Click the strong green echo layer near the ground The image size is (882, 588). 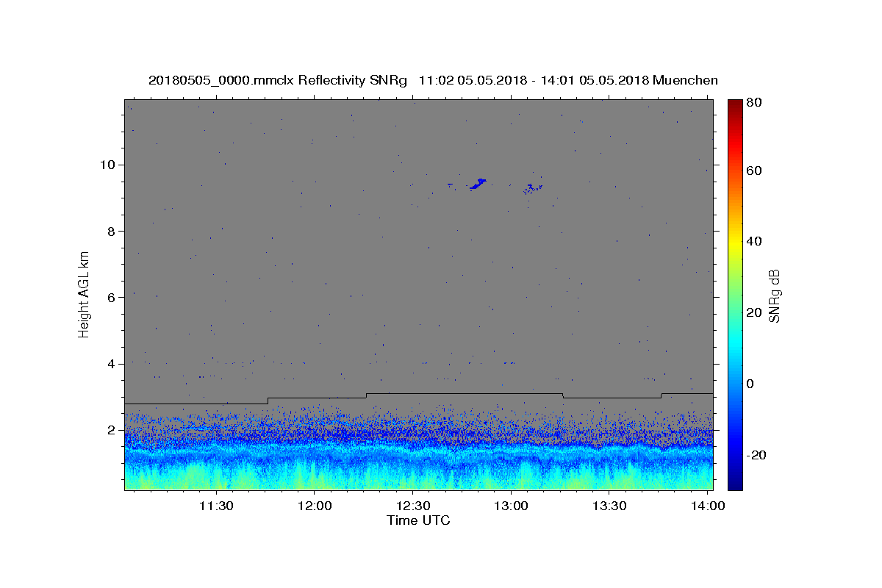419,478
